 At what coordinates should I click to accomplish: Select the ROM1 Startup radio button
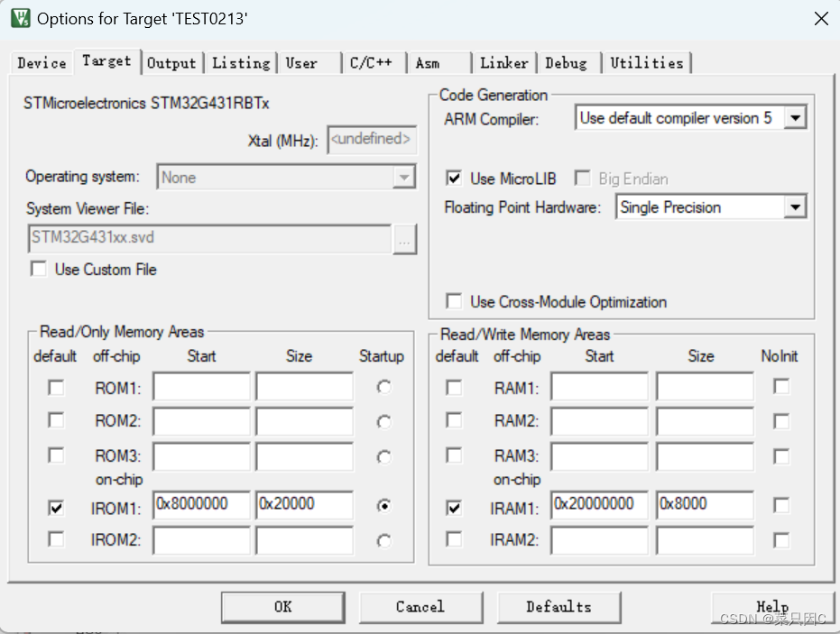click(383, 387)
